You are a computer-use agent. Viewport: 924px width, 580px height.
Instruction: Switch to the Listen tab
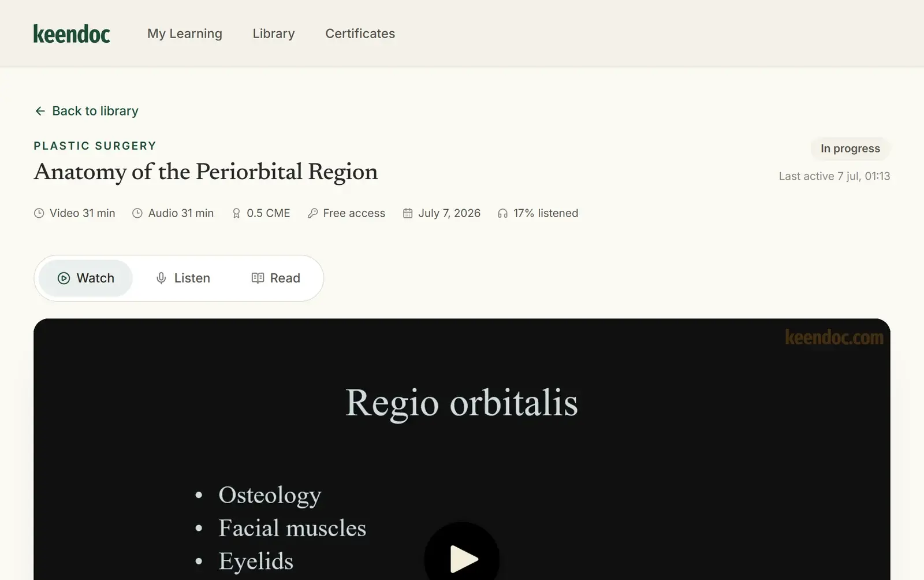[183, 278]
